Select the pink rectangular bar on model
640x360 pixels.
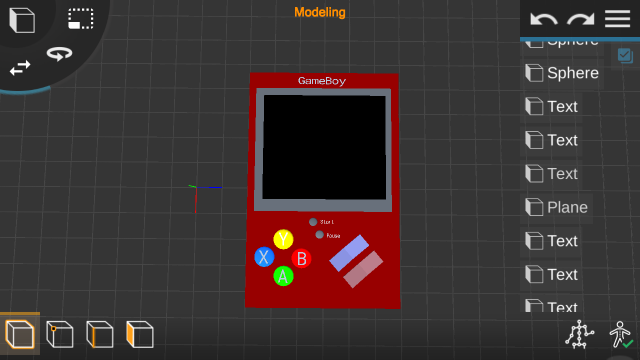363,269
